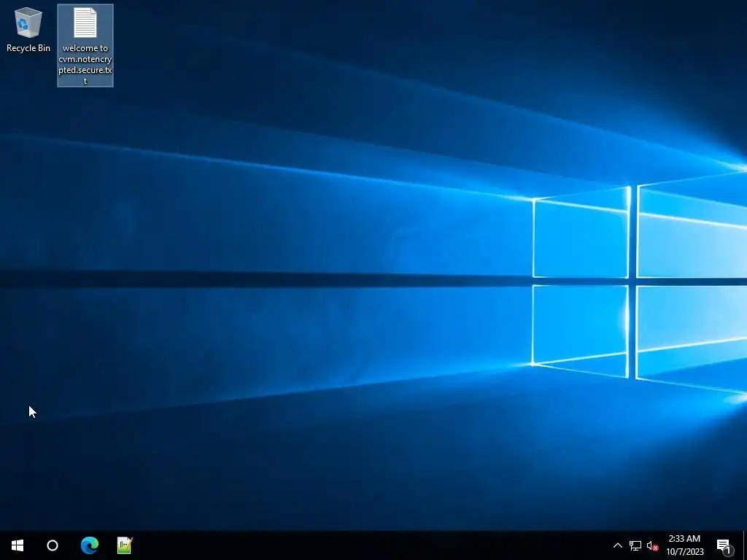Select the Recycle Bin desktop icon
The height and width of the screenshot is (560, 747).
[x=28, y=29]
